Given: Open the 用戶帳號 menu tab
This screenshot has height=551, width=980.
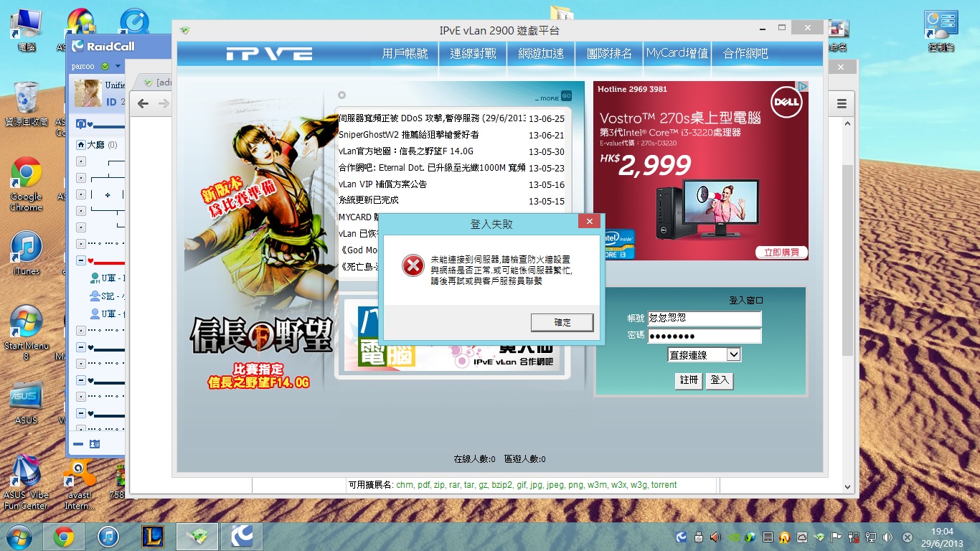Looking at the screenshot, I should [x=405, y=54].
